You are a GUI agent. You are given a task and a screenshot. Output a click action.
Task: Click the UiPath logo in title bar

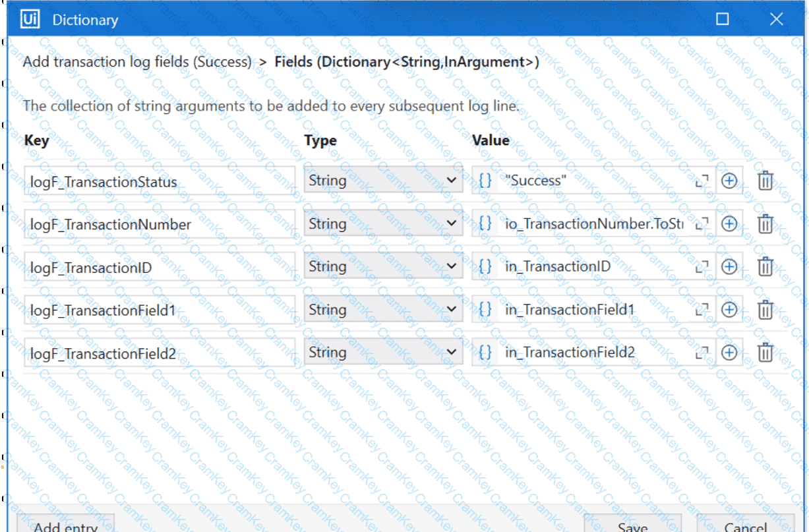(x=30, y=19)
